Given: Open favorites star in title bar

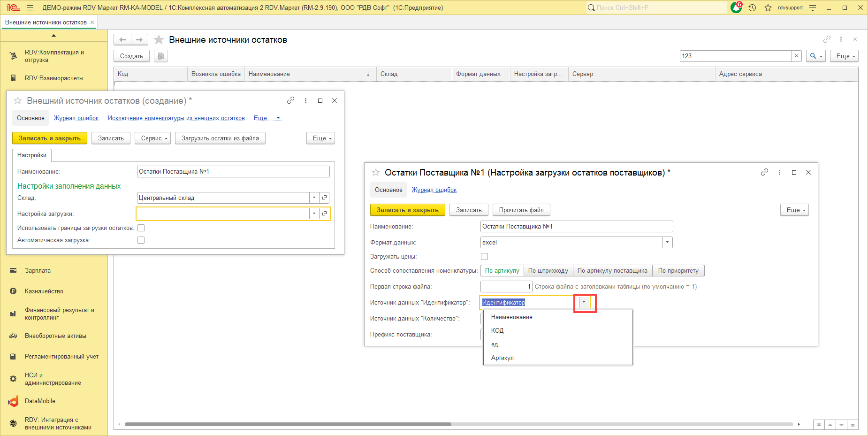Looking at the screenshot, I should pos(768,8).
